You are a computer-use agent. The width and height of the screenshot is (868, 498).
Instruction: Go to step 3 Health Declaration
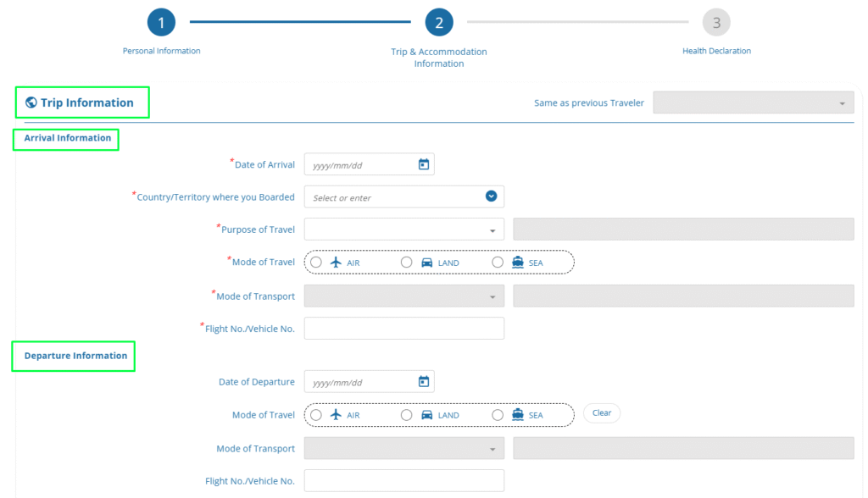716,23
